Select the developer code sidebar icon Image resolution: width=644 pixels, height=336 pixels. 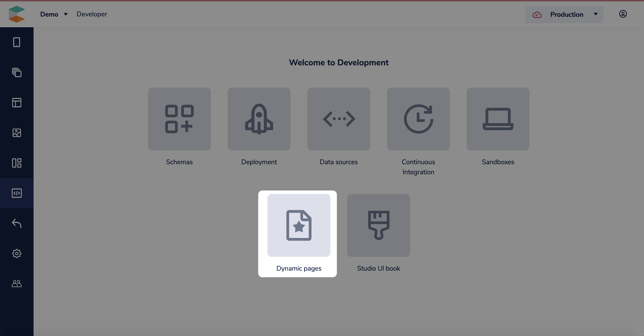click(x=17, y=193)
